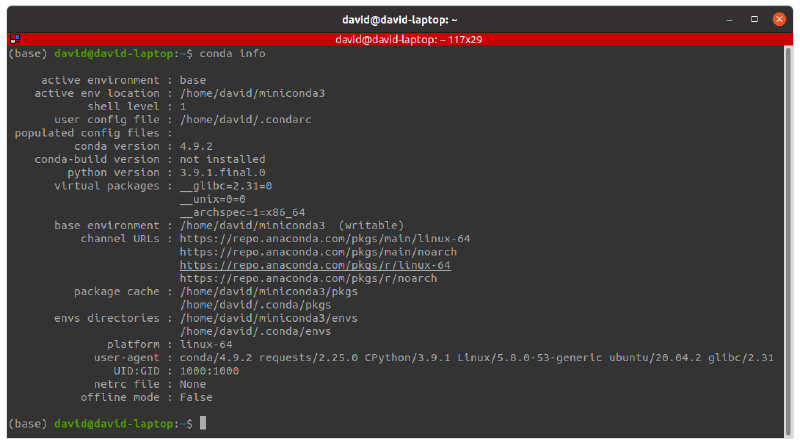This screenshot has width=800, height=445.
Task: Click /home/david/miniconda3/pkgs package cache path
Action: 268,291
